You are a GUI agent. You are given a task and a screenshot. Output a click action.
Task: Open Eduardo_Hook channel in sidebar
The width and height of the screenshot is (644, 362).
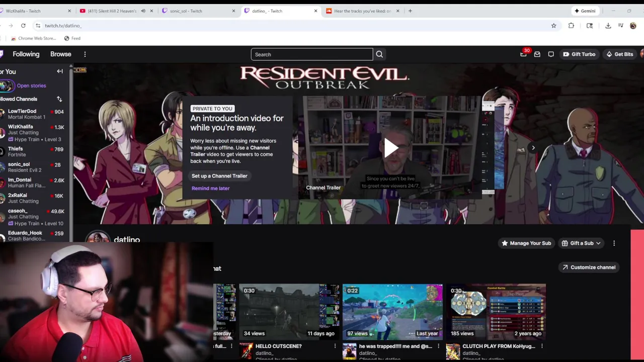click(x=32, y=236)
